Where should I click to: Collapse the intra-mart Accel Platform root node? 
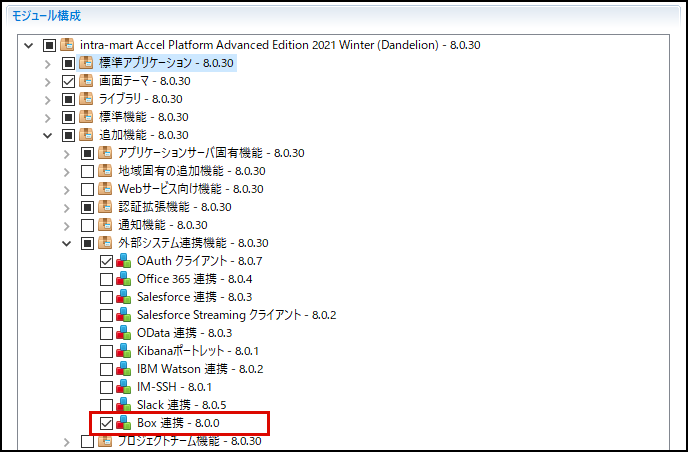[x=29, y=45]
